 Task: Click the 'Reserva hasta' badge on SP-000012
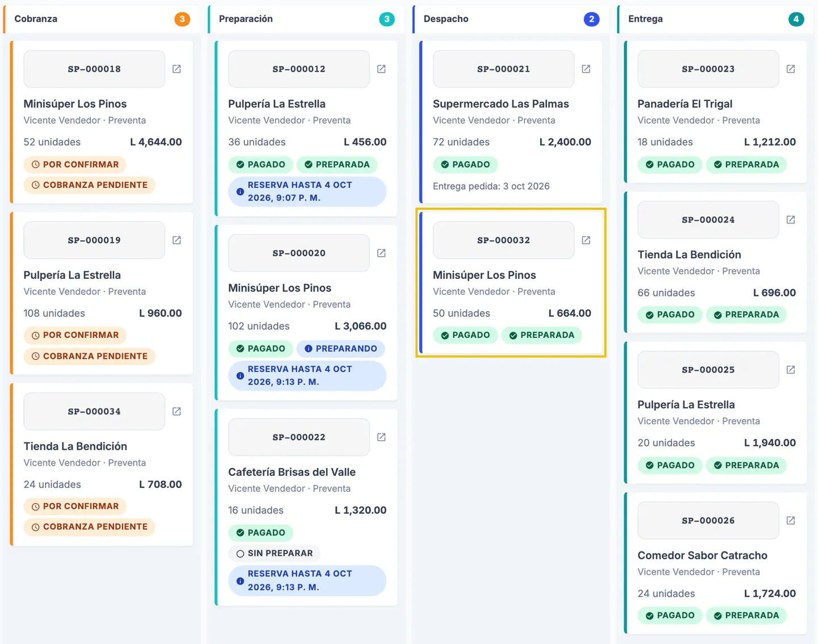[x=307, y=191]
